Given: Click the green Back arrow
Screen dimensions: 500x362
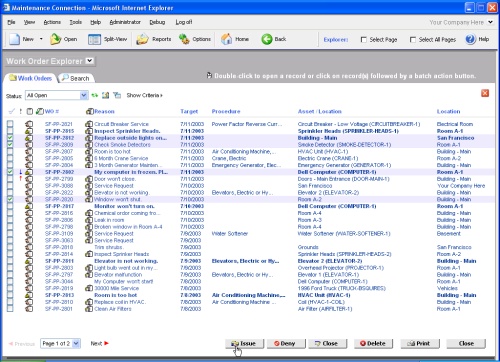Looking at the screenshot, I should click(267, 39).
